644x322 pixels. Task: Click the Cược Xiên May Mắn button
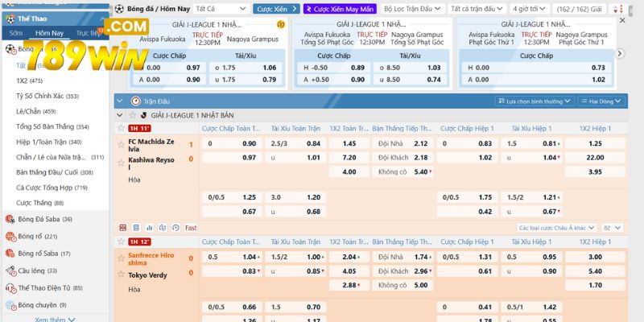340,9
